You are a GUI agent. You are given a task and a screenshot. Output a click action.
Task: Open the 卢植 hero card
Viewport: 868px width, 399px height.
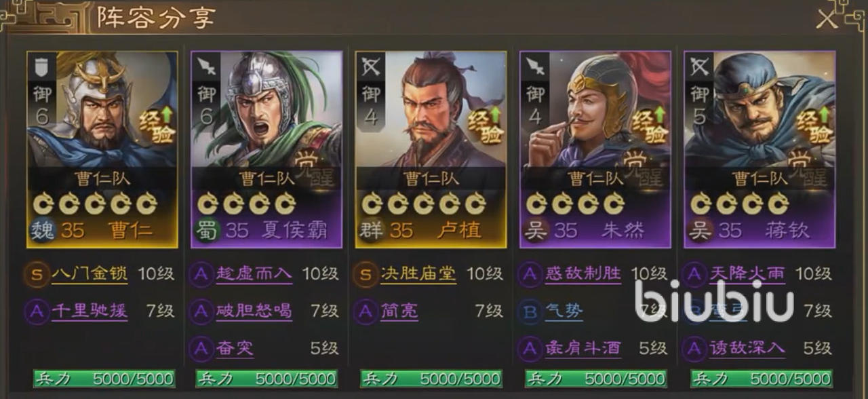point(431,149)
